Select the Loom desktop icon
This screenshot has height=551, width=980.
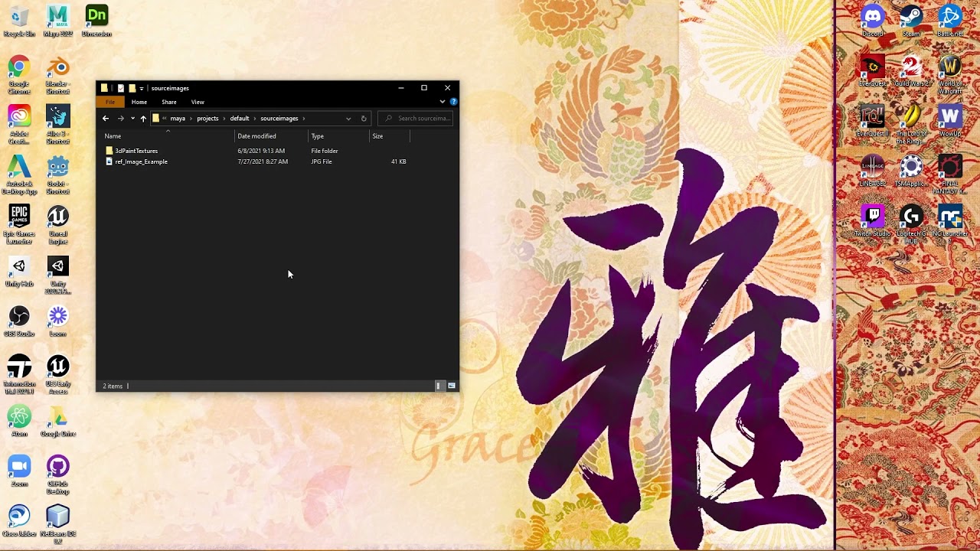57,321
